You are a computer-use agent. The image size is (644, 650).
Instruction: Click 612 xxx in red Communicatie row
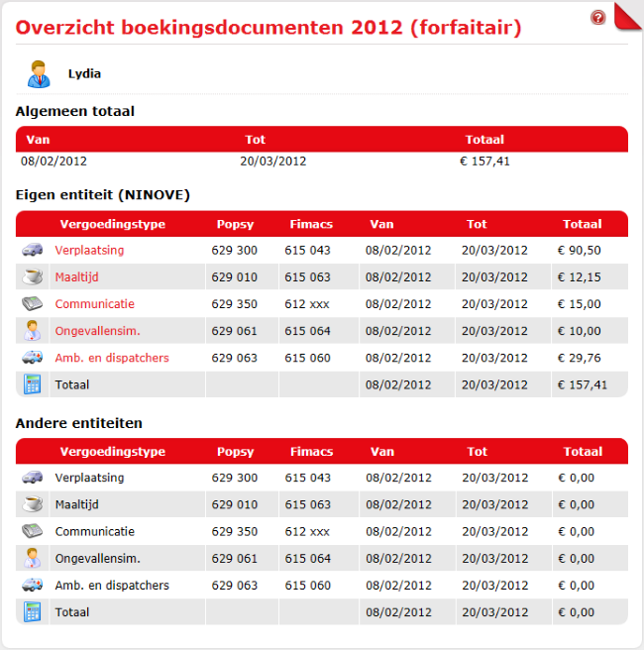[x=307, y=304]
